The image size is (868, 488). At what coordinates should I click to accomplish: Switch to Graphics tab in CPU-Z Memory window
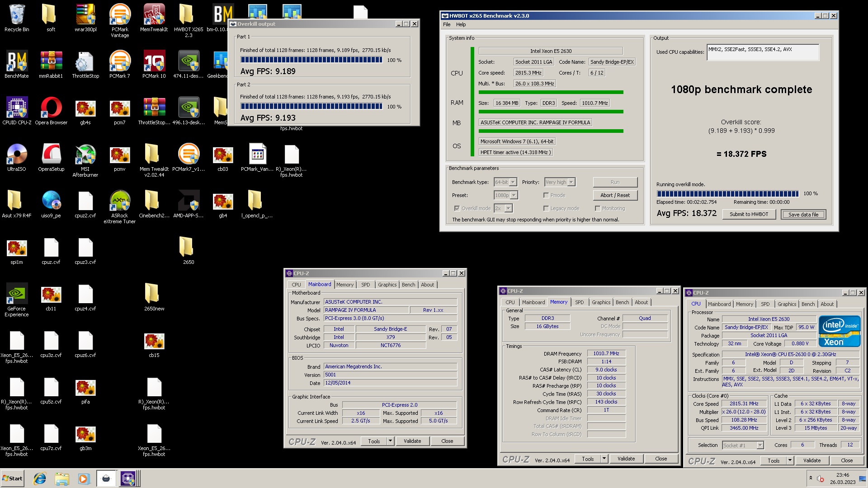click(x=601, y=302)
